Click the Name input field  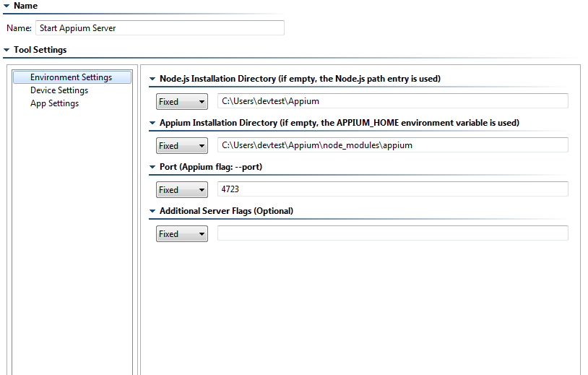[160, 28]
